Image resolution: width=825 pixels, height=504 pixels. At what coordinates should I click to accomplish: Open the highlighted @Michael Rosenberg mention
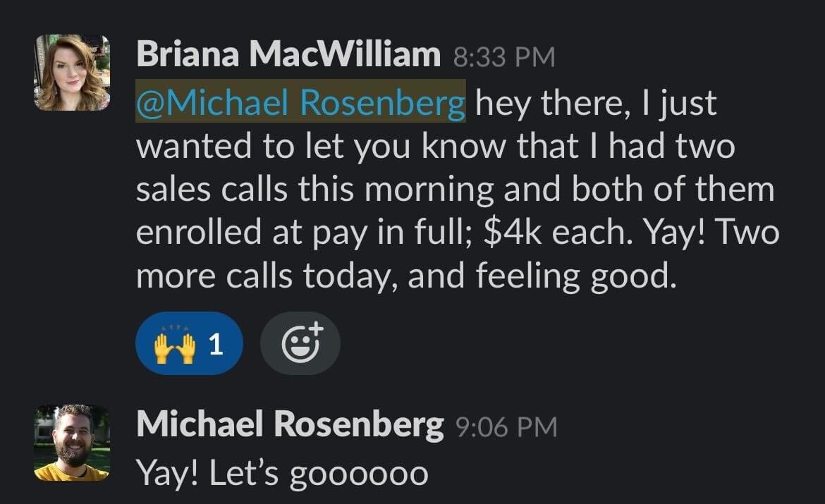click(301, 101)
